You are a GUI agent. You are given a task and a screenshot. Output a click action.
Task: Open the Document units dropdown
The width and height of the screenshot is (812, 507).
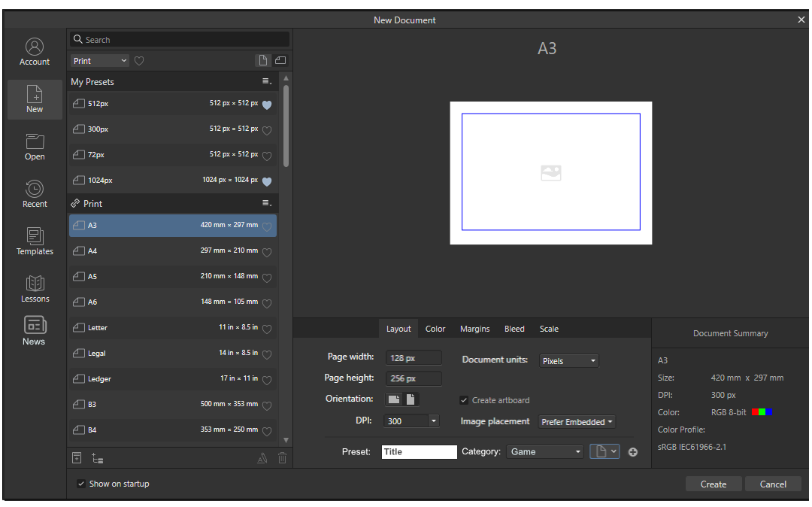point(568,361)
